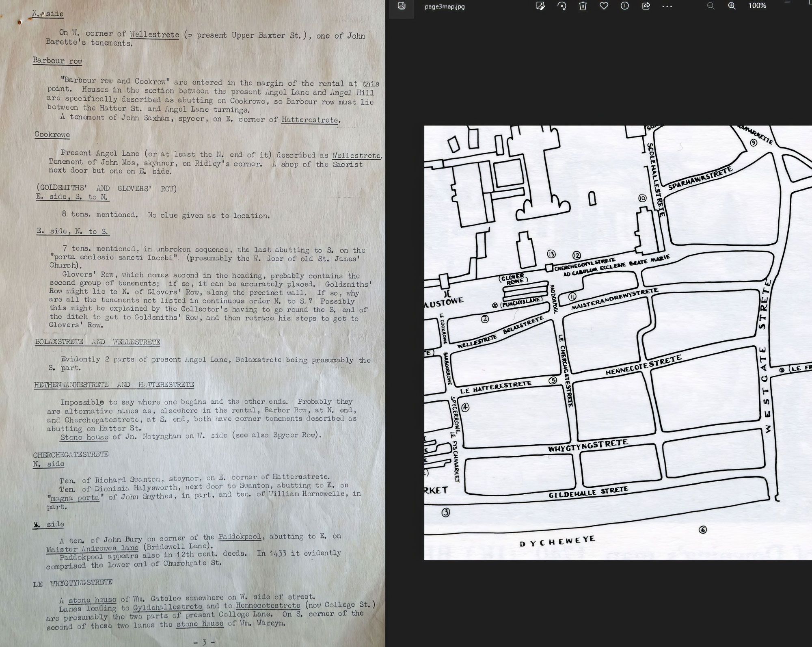This screenshot has width=812, height=647.
Task: Click the 100% zoom level indicator
Action: coord(757,6)
